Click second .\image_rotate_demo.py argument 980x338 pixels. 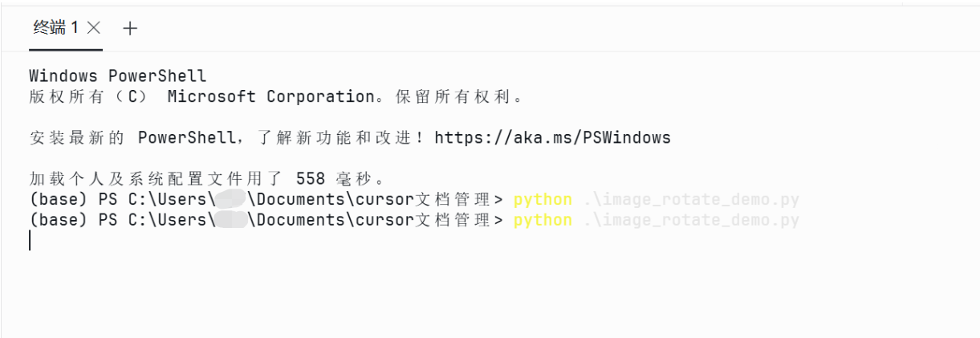coord(691,220)
